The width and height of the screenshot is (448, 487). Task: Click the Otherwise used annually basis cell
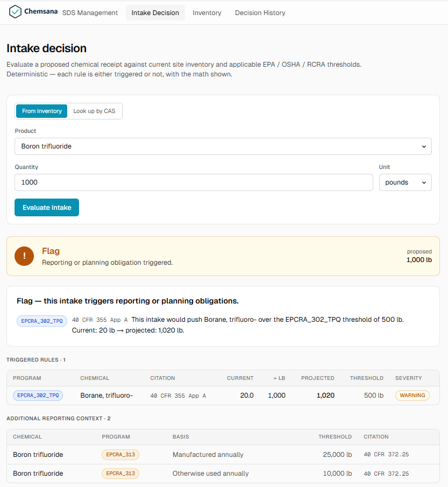click(210, 474)
